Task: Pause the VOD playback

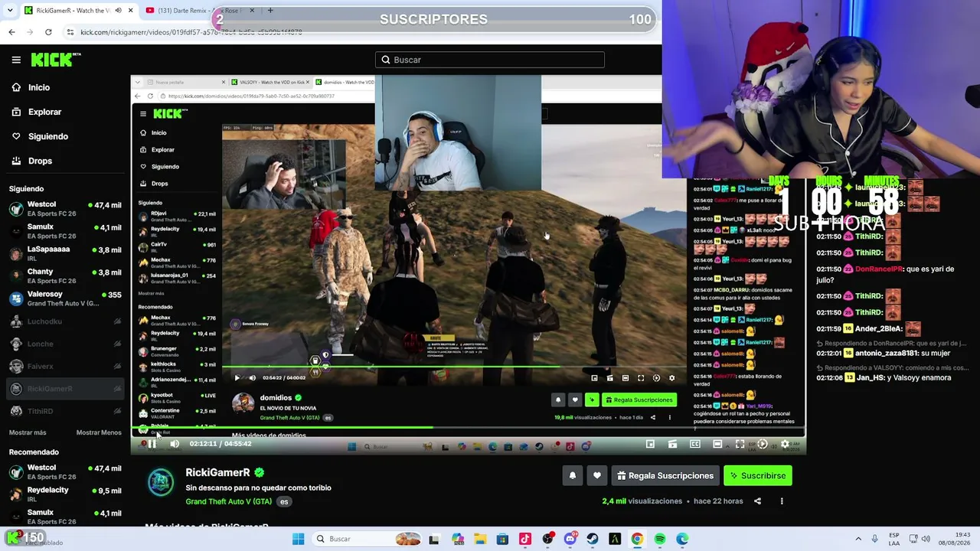Action: [x=152, y=444]
